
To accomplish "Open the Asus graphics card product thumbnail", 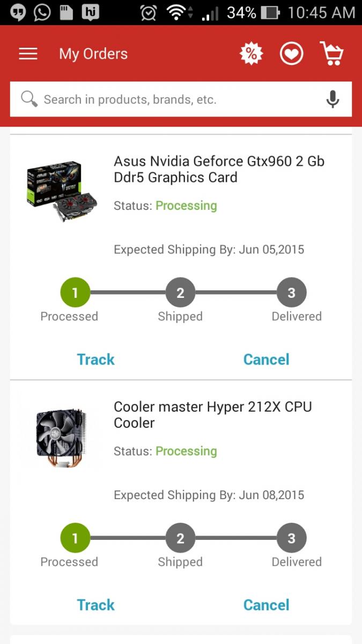I will pos(62,191).
